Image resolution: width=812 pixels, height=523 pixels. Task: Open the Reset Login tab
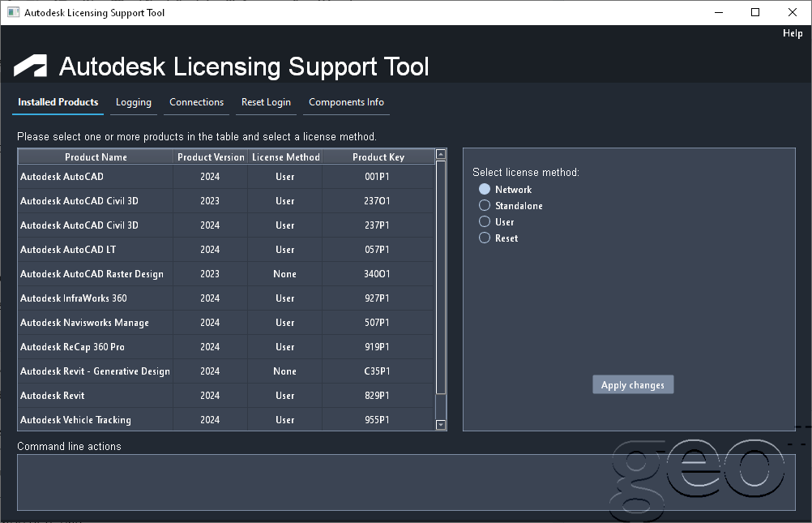pos(266,102)
